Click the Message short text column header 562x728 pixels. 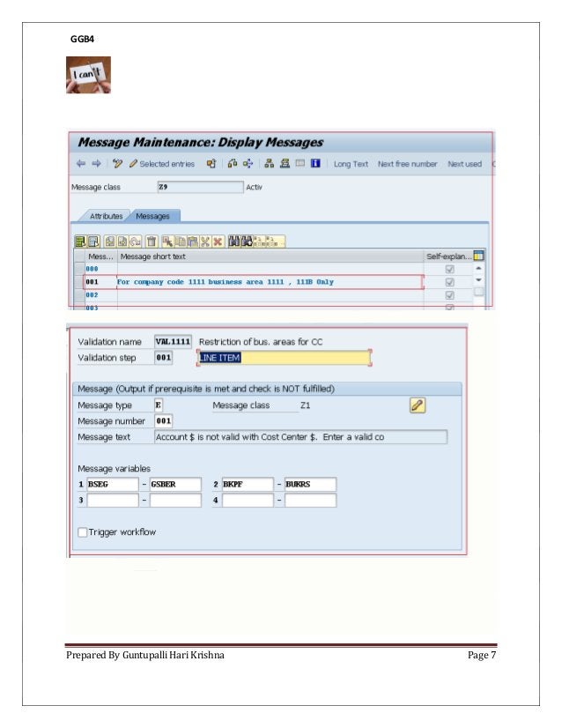pos(270,256)
